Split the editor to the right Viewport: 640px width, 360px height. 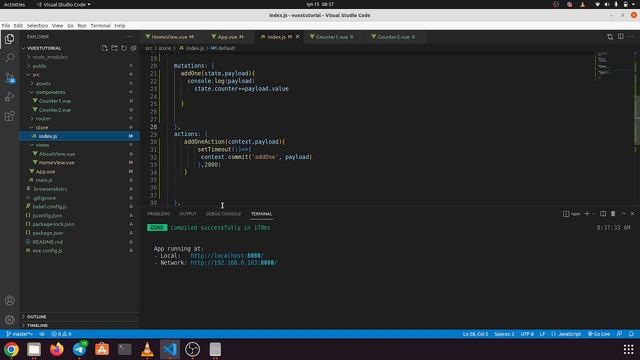620,37
